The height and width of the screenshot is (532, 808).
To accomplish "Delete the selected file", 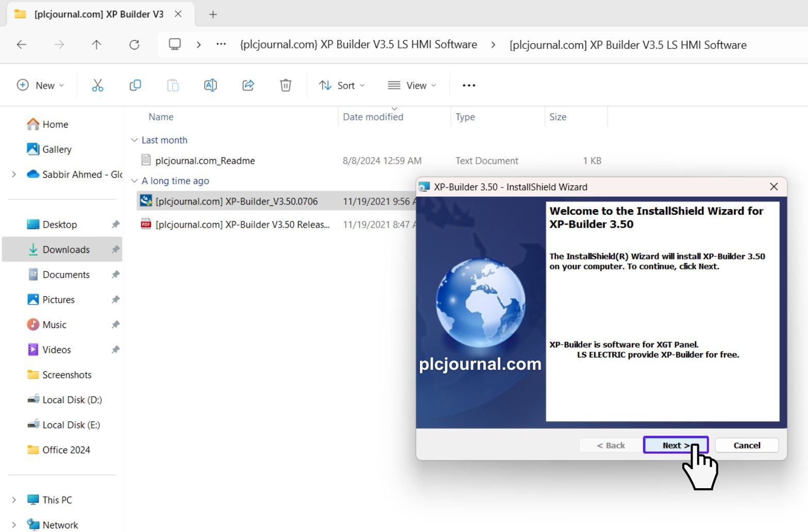I will (x=285, y=85).
